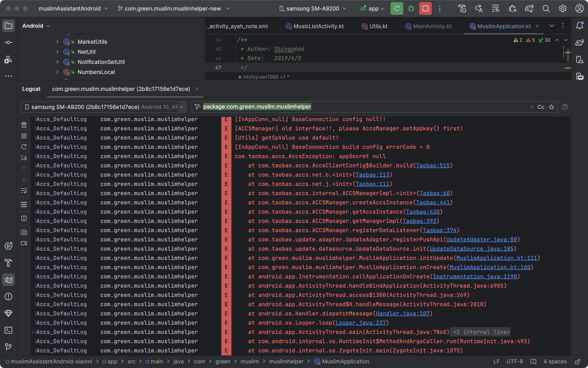Restart Logcat
588x368 pixels.
coord(24,147)
